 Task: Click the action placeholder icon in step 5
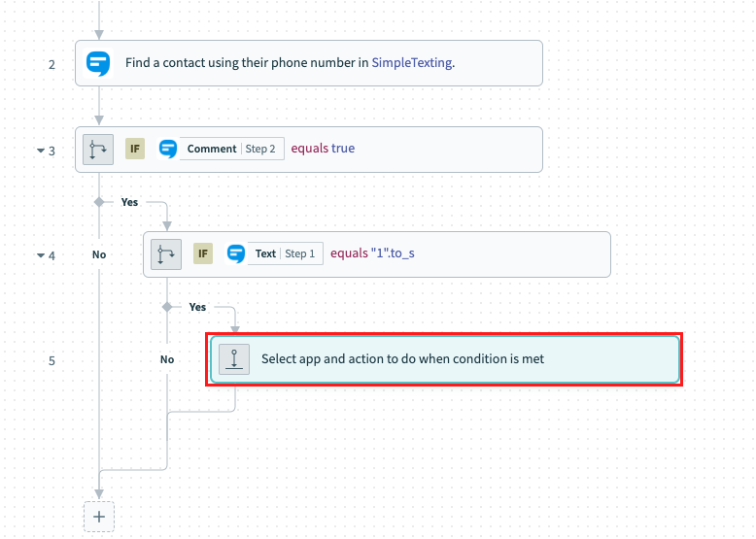tap(234, 359)
